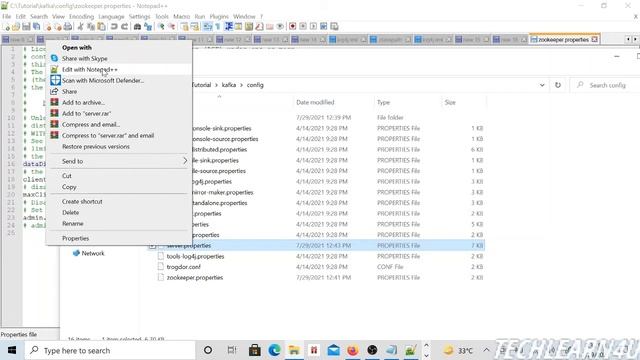Choose Edit with Notepad++ from context menu
The width and height of the screenshot is (640, 360).
(x=118, y=69)
